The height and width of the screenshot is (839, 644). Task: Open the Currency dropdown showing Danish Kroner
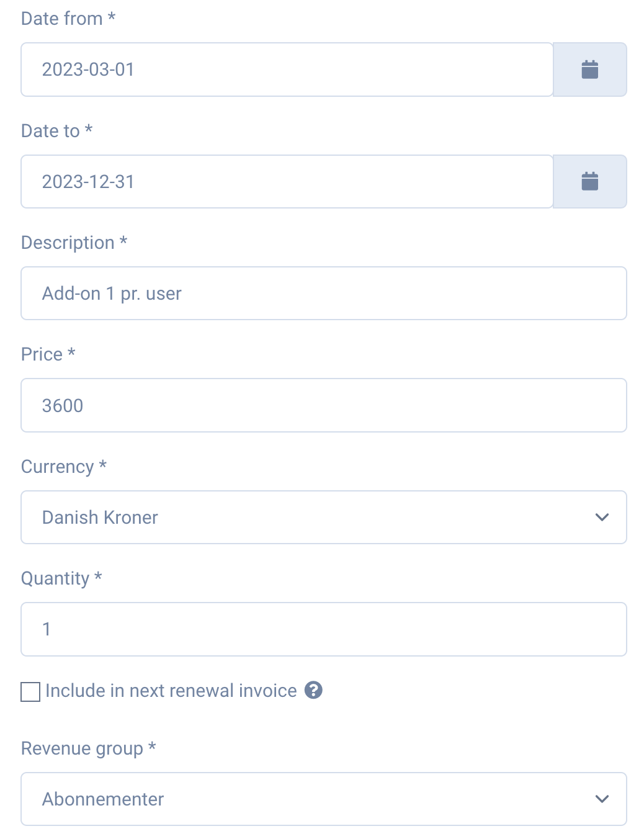pos(324,518)
